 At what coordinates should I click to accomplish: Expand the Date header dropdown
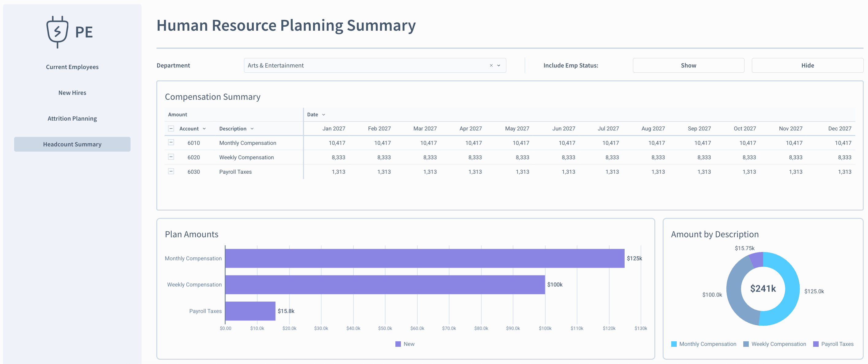pyautogui.click(x=323, y=115)
